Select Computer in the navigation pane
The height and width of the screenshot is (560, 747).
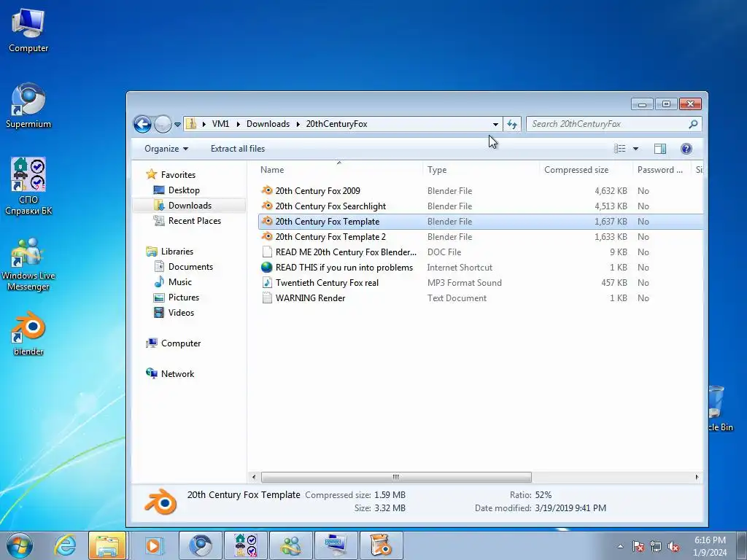click(x=181, y=343)
